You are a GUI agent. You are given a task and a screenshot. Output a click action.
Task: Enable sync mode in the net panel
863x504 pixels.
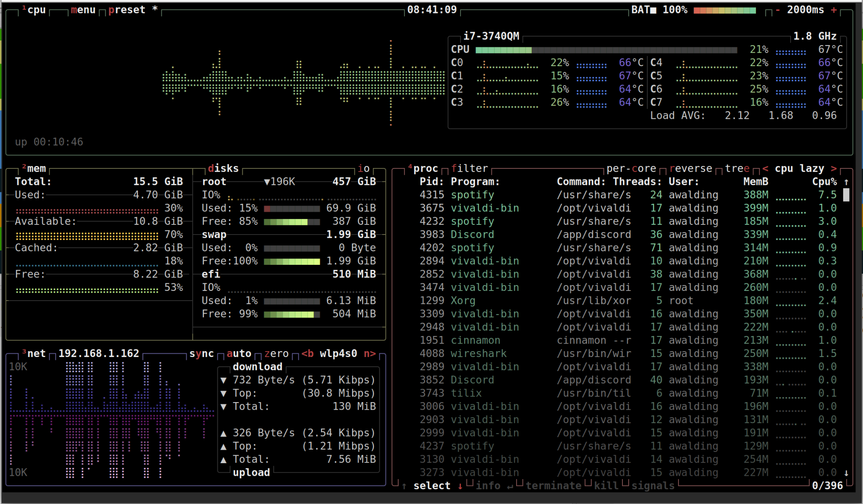click(x=201, y=354)
